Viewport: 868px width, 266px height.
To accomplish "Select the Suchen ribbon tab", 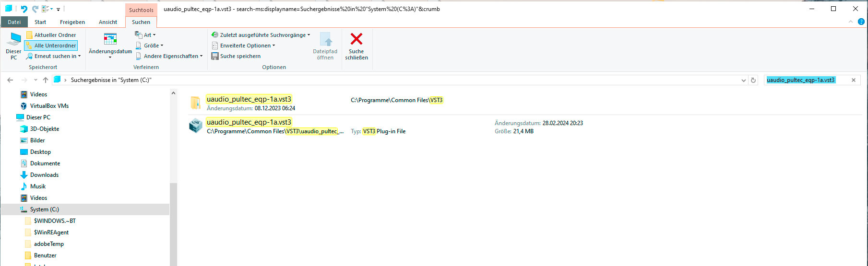I will 141,22.
